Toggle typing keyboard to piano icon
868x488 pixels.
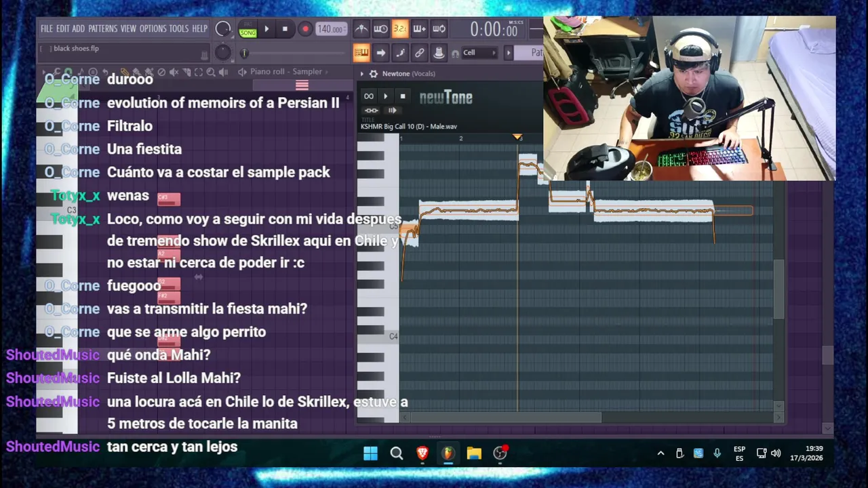361,53
